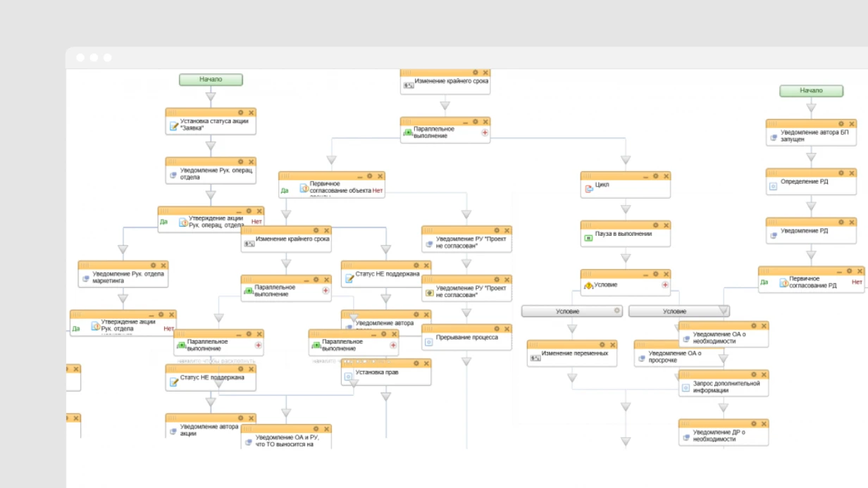Remove the "Прерывание процесса" block
The height and width of the screenshot is (488, 868).
(x=507, y=329)
